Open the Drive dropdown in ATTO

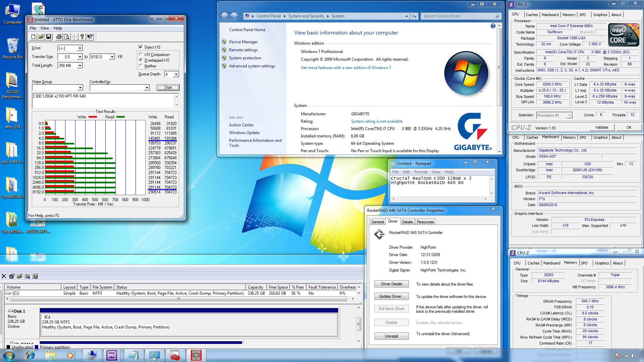click(80, 48)
